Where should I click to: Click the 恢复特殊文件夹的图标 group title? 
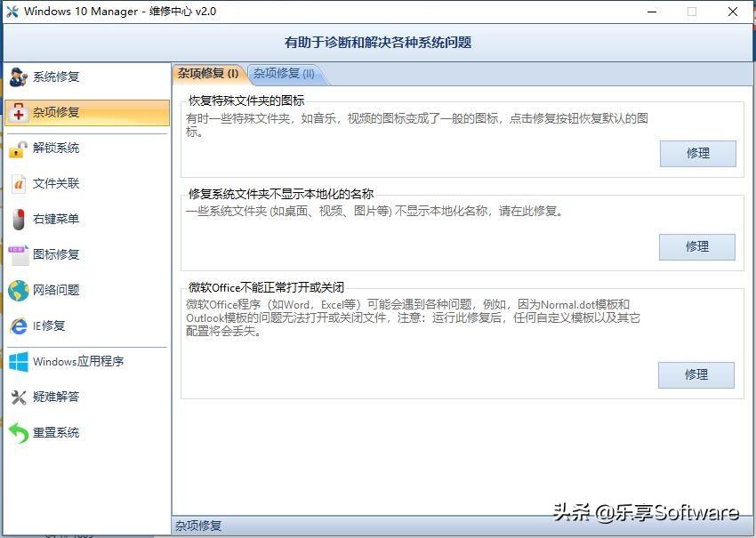(246, 101)
